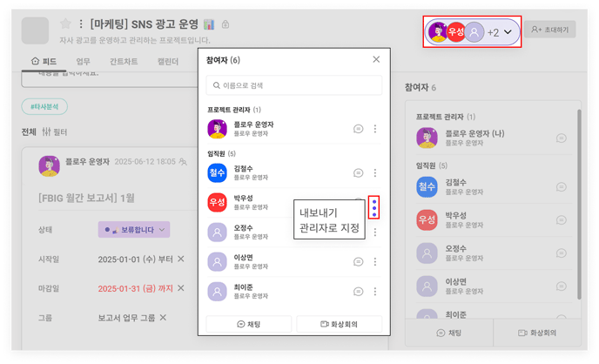Choose 관리자로 지정 in context menu
Screen dimensions: 599x364
click(329, 227)
